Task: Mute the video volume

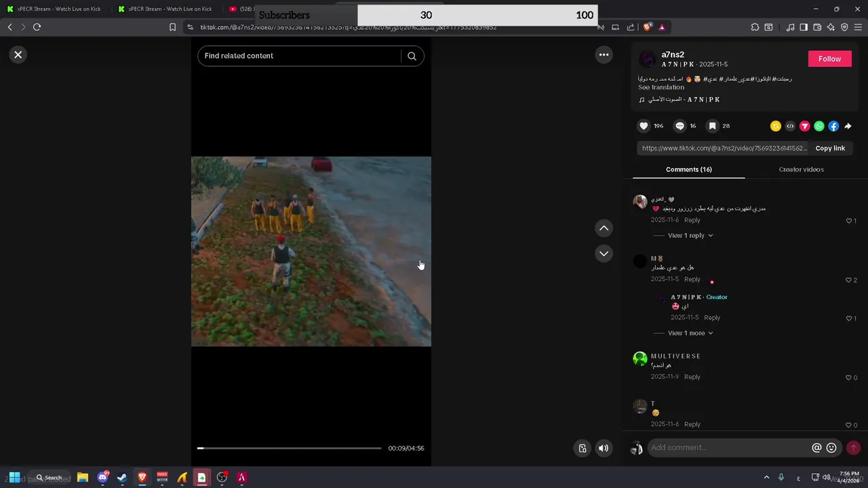Action: (604, 448)
